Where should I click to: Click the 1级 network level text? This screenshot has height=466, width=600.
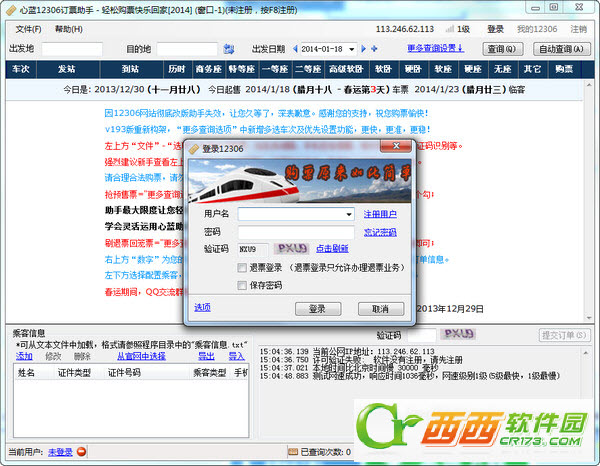pyautogui.click(x=463, y=29)
